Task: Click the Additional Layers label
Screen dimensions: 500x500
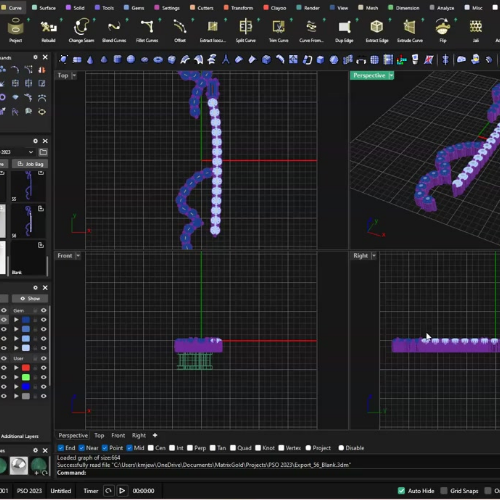Action: 20,436
